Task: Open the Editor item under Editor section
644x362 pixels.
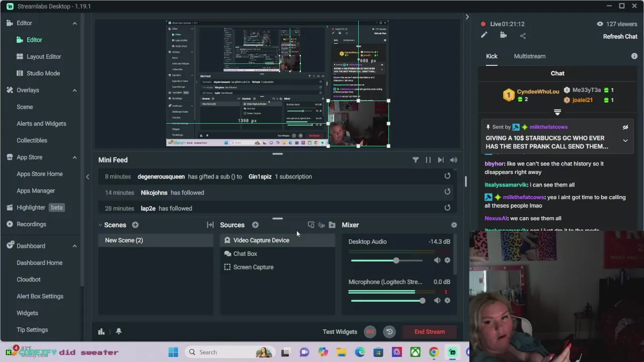Action: coord(34,40)
